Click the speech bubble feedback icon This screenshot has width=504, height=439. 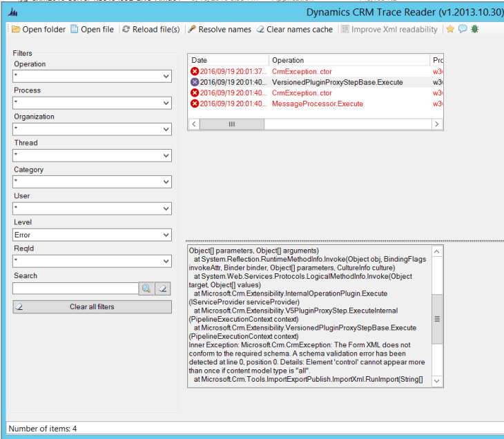pos(462,29)
